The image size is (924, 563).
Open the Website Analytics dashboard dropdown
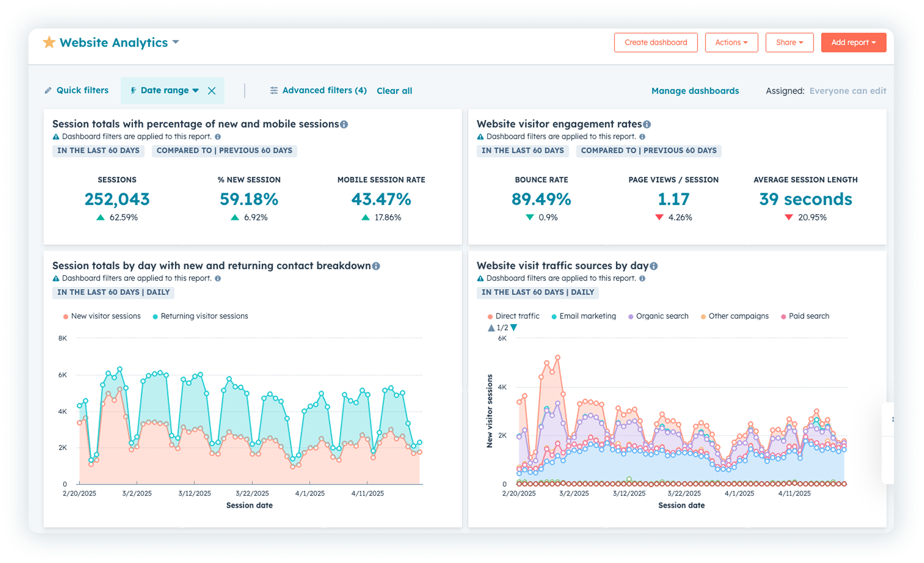[x=175, y=42]
